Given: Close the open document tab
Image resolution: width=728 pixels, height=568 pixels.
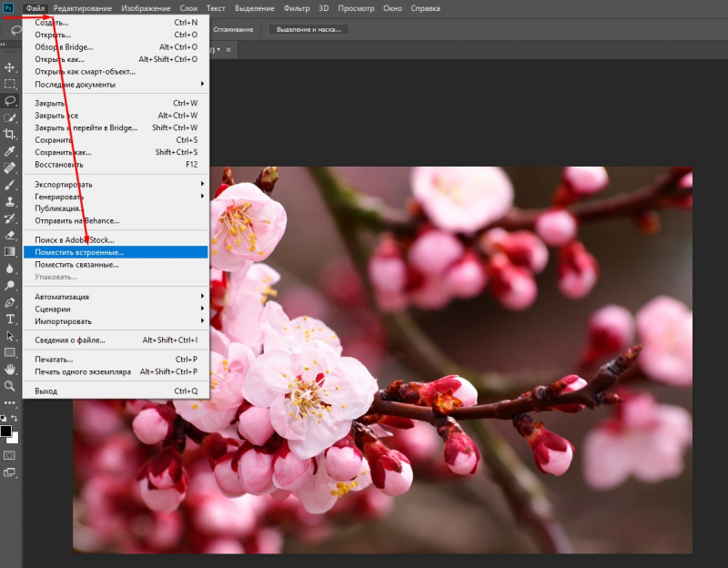Looking at the screenshot, I should point(228,50).
